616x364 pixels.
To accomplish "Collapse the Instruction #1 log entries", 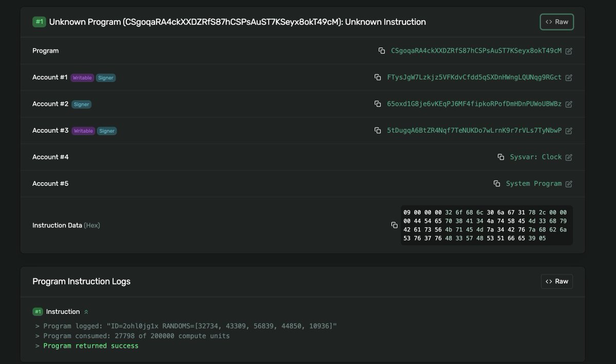I will pos(86,312).
